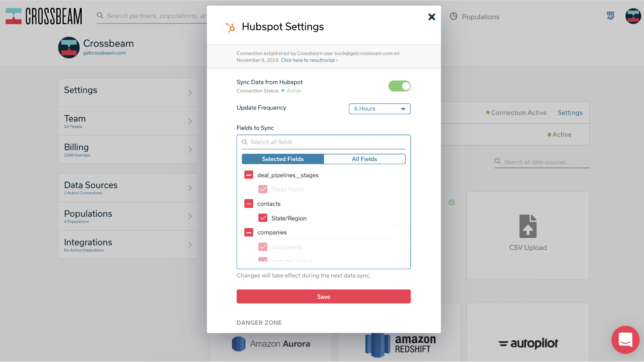Open Settings link beside Connection Active
This screenshot has height=362, width=644.
[x=570, y=113]
